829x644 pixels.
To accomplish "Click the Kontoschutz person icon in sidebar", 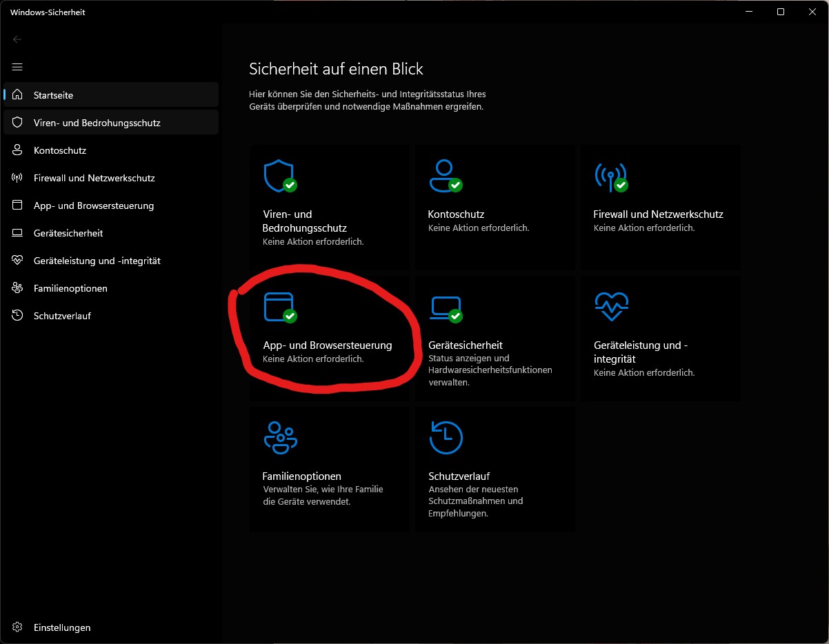I will 17,150.
